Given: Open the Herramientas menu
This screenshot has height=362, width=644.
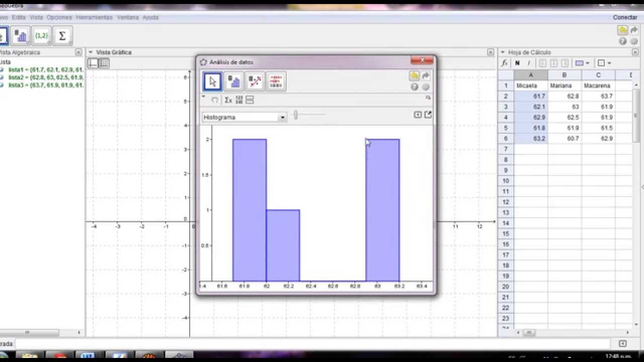Looking at the screenshot, I should pyautogui.click(x=94, y=17).
